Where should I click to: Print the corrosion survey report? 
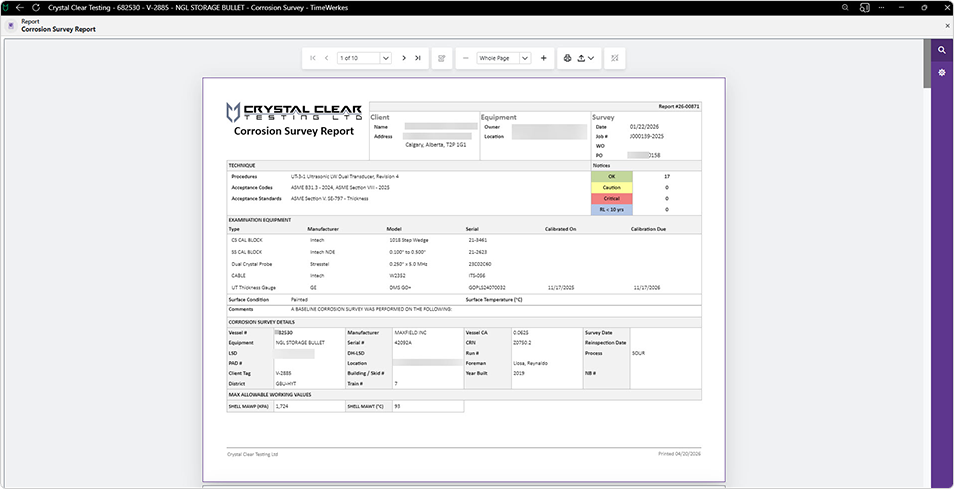[x=568, y=58]
